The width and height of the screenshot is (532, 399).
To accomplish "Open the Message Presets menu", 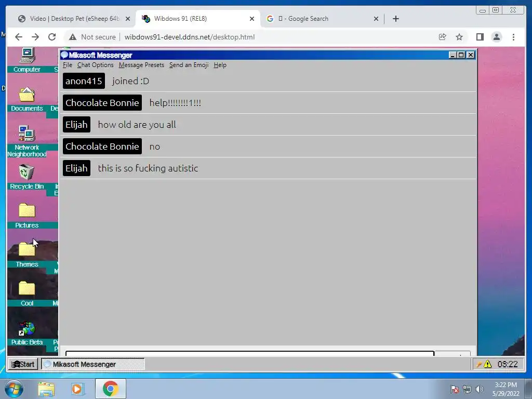I will click(141, 65).
